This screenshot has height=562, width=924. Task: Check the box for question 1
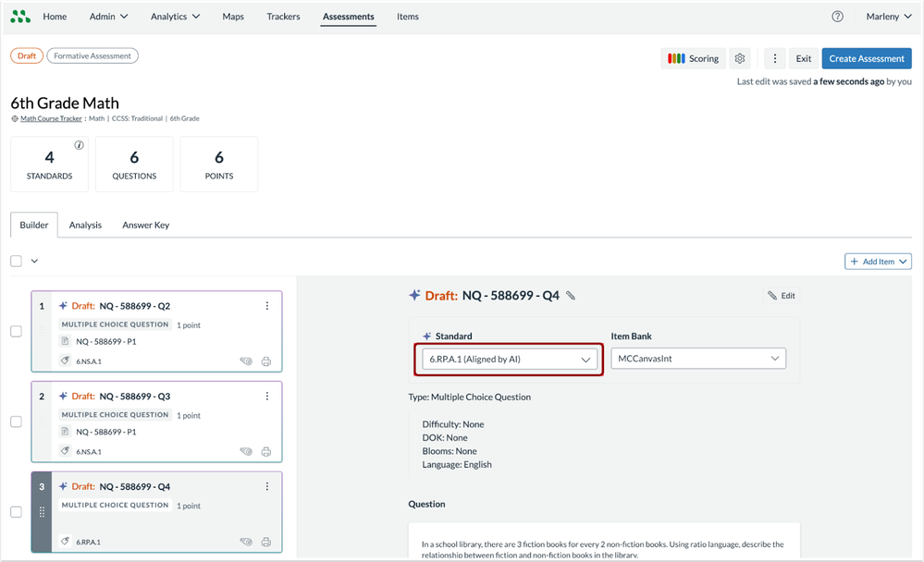pos(16,332)
